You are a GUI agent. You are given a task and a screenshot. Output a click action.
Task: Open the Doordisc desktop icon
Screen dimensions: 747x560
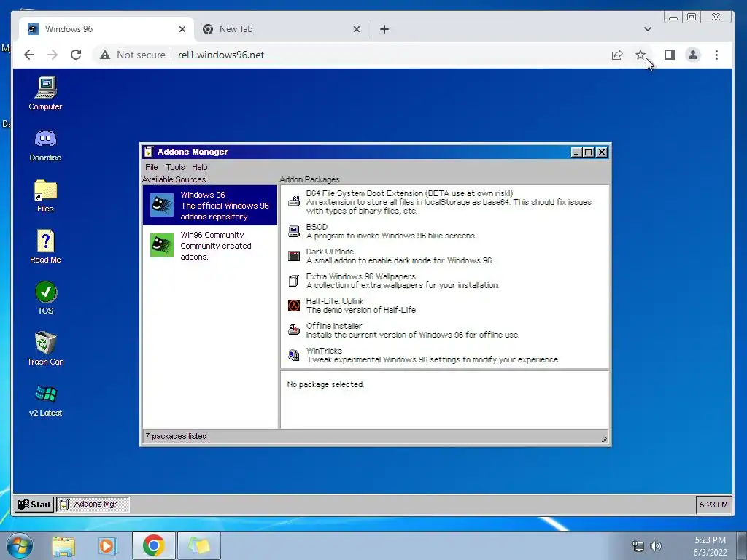click(45, 145)
